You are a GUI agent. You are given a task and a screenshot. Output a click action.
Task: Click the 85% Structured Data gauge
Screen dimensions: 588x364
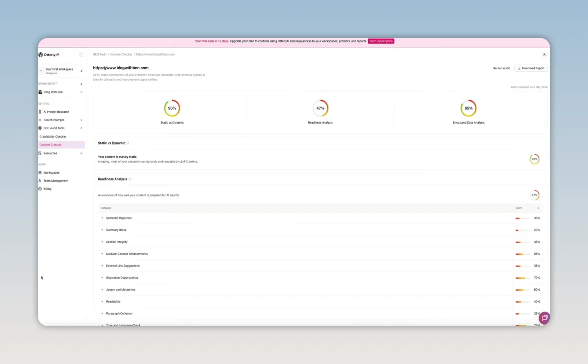[468, 108]
